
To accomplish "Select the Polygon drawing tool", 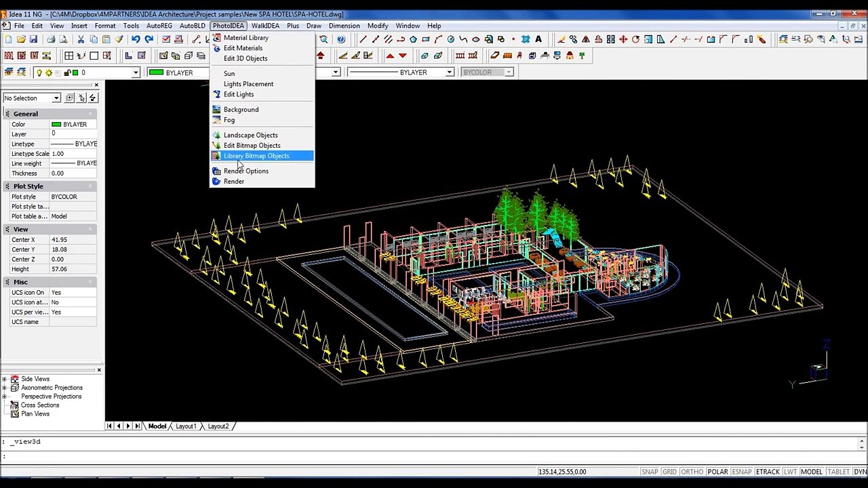I will (x=413, y=39).
